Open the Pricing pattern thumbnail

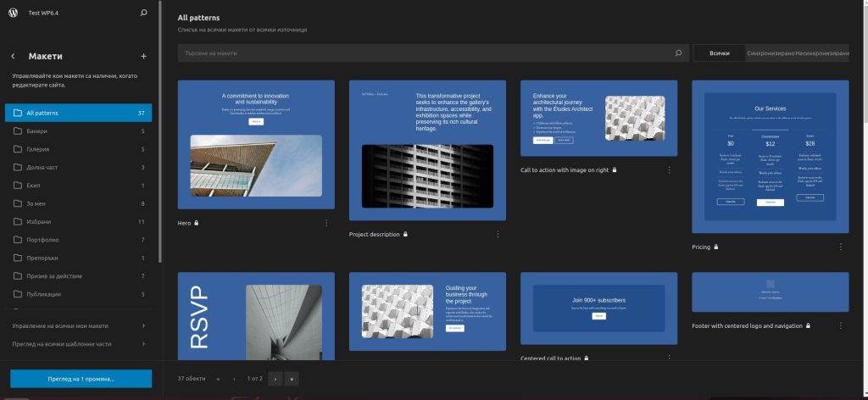tap(771, 157)
